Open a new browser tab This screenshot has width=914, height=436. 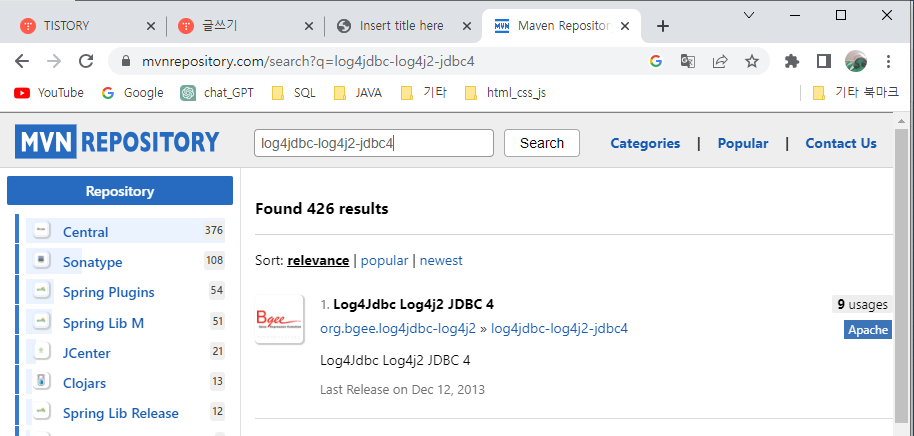click(663, 26)
